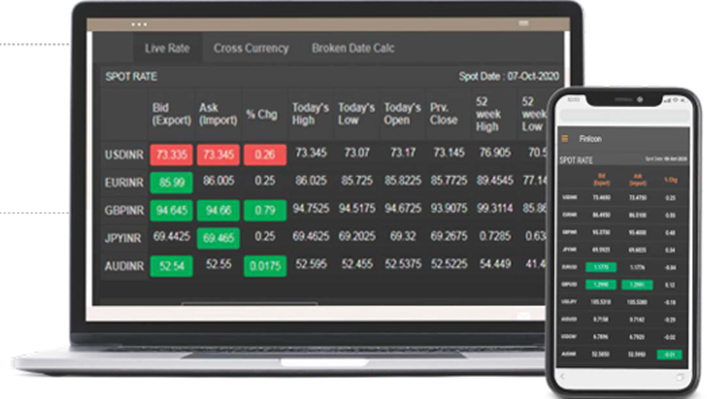Click the green AUDINR % Chg cell 0.0175
Screen dimensions: 707x399
click(x=265, y=266)
